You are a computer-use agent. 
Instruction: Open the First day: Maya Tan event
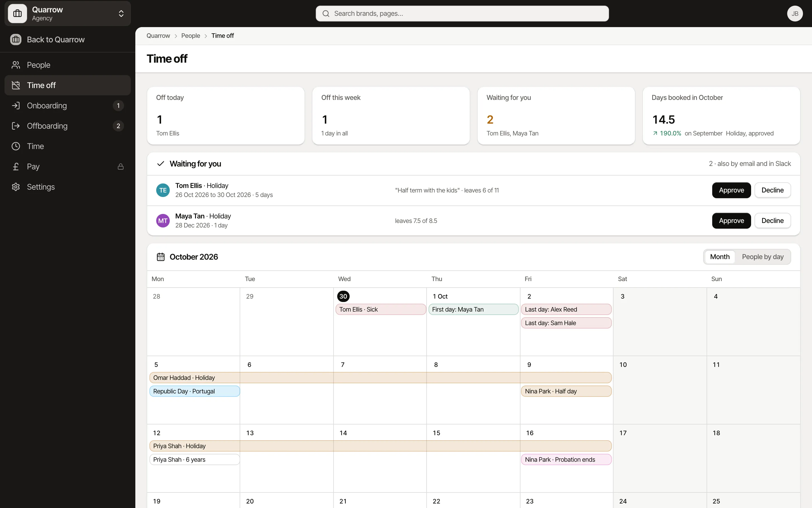[473, 309]
